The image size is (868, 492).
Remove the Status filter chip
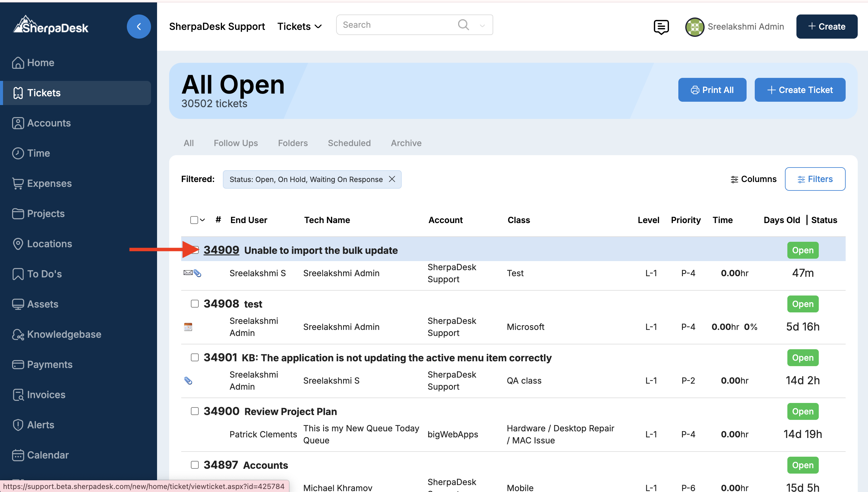point(392,179)
